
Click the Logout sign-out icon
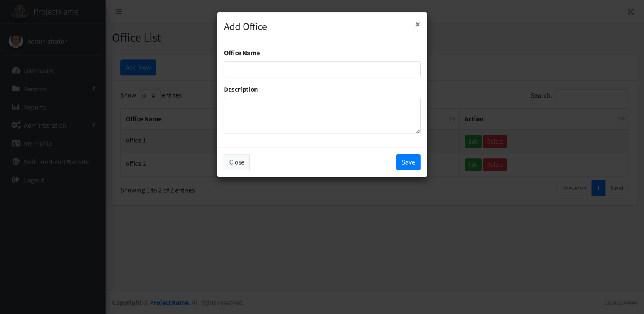pyautogui.click(x=16, y=180)
